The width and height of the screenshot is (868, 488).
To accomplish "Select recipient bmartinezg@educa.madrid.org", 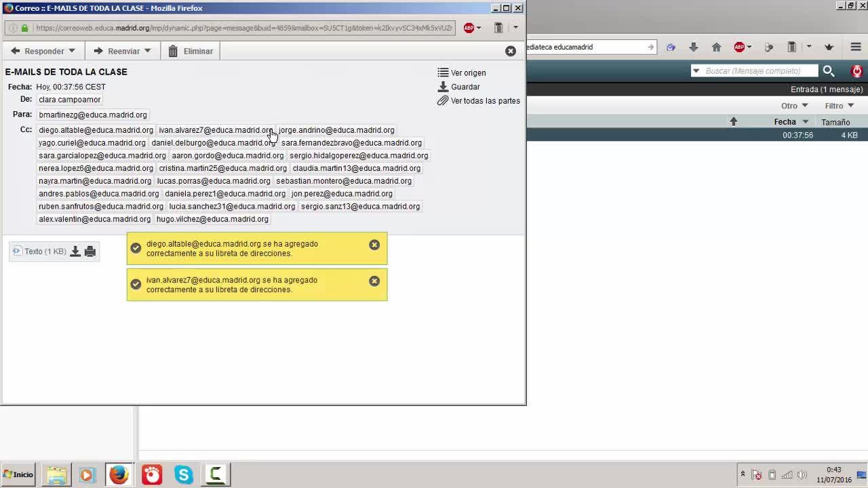I will coord(93,115).
